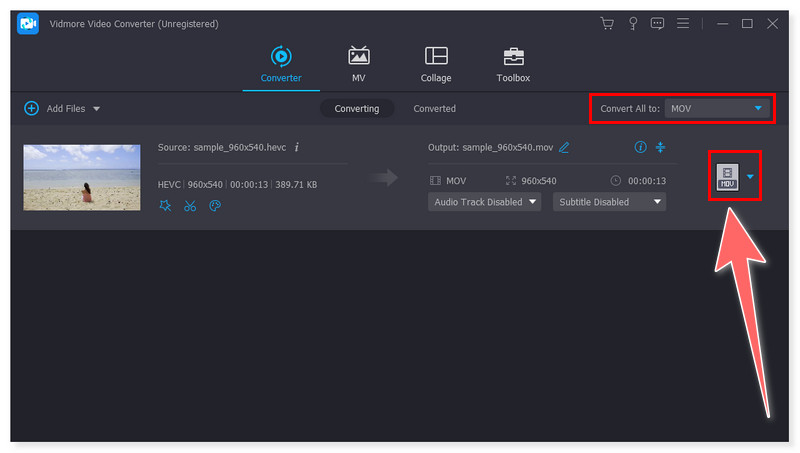
Task: Click the compress video icon
Action: pyautogui.click(x=661, y=147)
